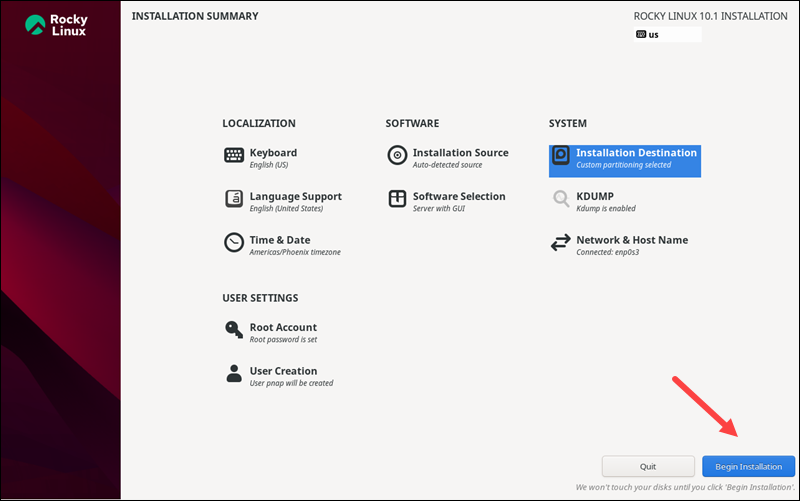
Task: Open Installation Source settings
Action: click(x=460, y=153)
